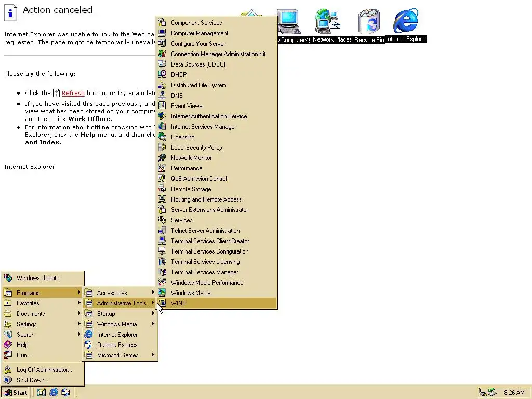
Task: Click the WINS icon
Action: point(162,303)
